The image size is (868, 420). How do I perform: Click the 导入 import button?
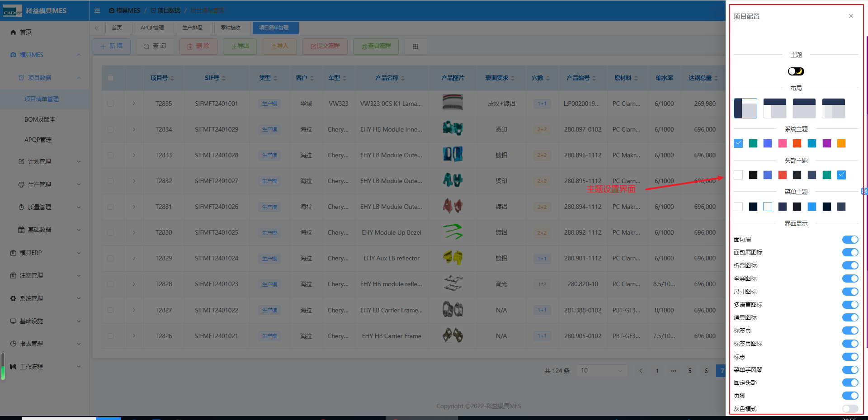tap(279, 46)
